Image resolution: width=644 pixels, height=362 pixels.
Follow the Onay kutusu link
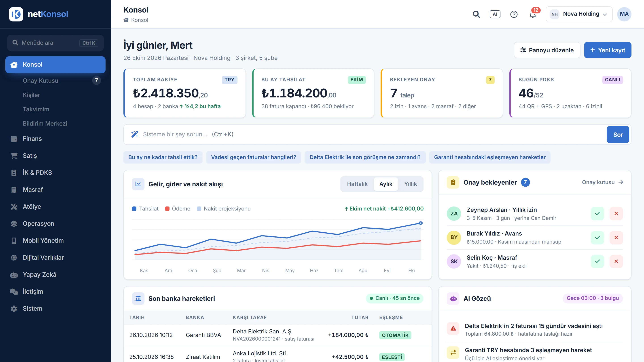click(x=602, y=182)
